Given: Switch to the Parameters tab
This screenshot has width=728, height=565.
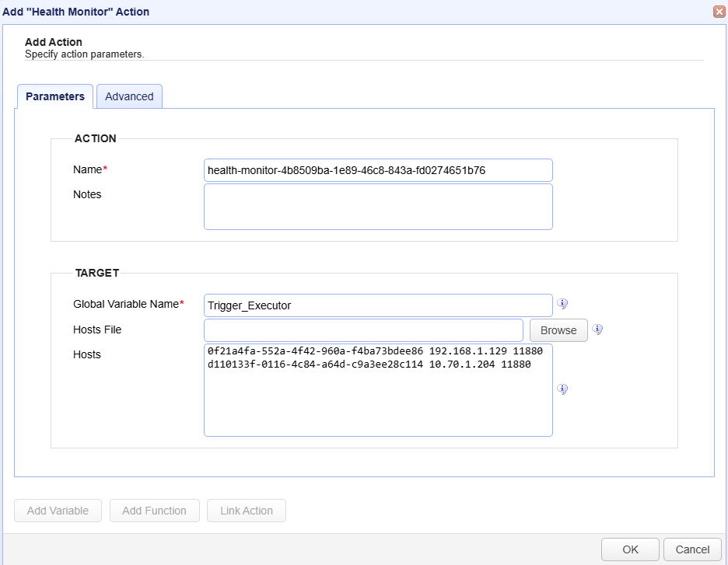Looking at the screenshot, I should (55, 96).
